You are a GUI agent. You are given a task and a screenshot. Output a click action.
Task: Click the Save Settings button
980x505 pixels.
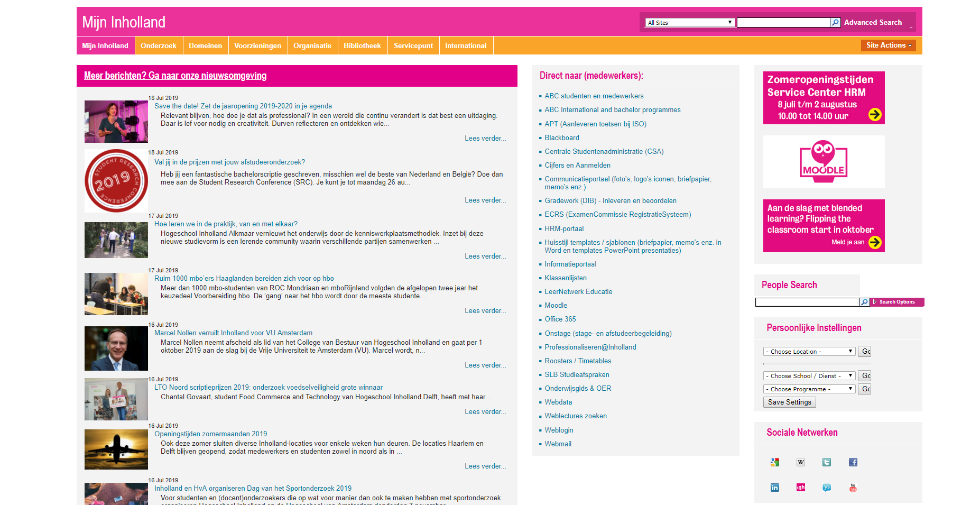tap(790, 402)
